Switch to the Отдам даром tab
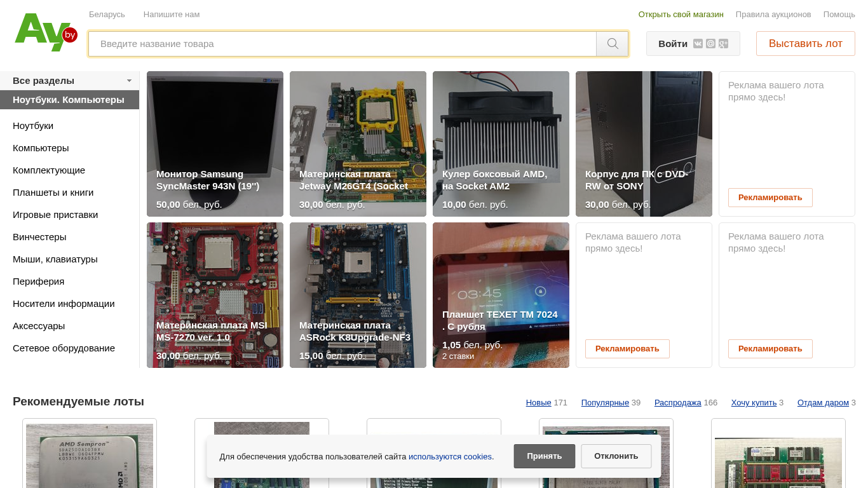The height and width of the screenshot is (488, 868). tap(823, 403)
